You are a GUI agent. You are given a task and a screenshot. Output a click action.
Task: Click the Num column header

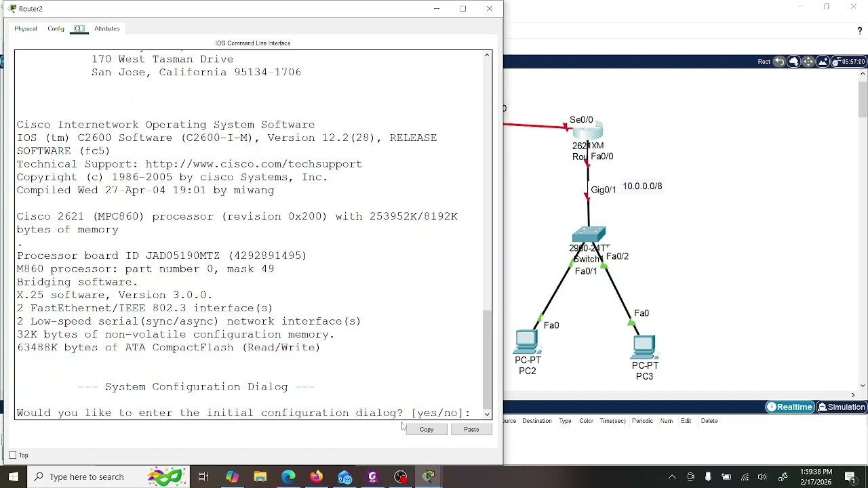pyautogui.click(x=667, y=421)
